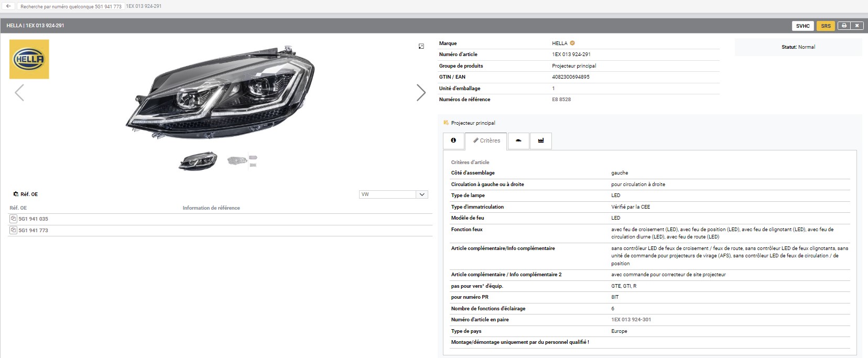This screenshot has height=358, width=868.
Task: Select the 1EX 013 924-291 breadcrumb
Action: point(144,6)
